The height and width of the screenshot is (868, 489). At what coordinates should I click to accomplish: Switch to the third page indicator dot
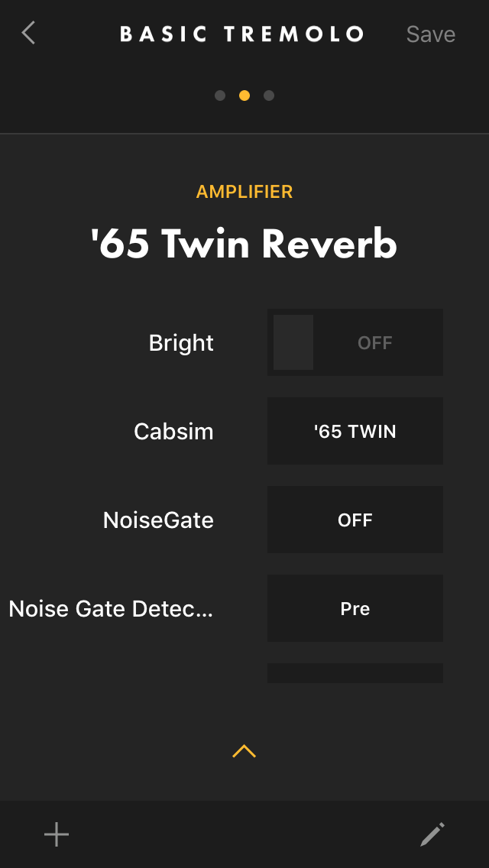tap(269, 95)
